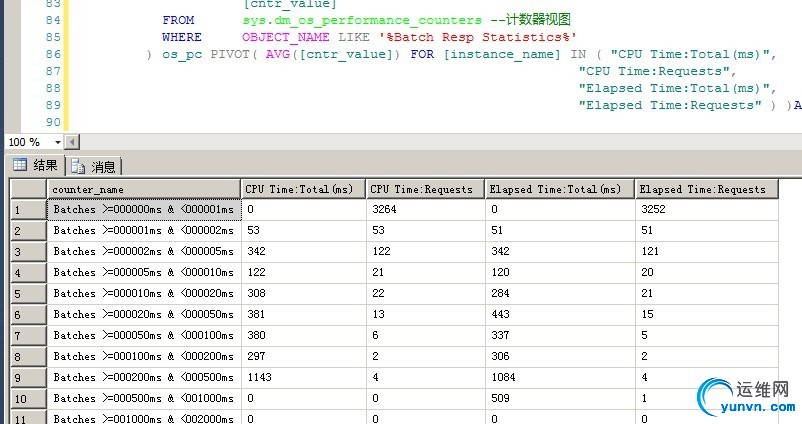Click Elapsed Time:Requests value 121
This screenshot has width=802, height=424.
(707, 251)
